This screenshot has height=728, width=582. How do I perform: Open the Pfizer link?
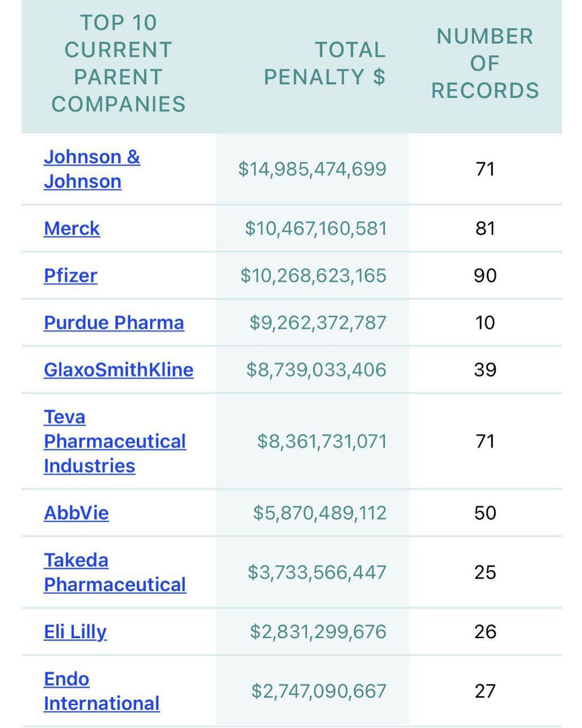point(70,276)
